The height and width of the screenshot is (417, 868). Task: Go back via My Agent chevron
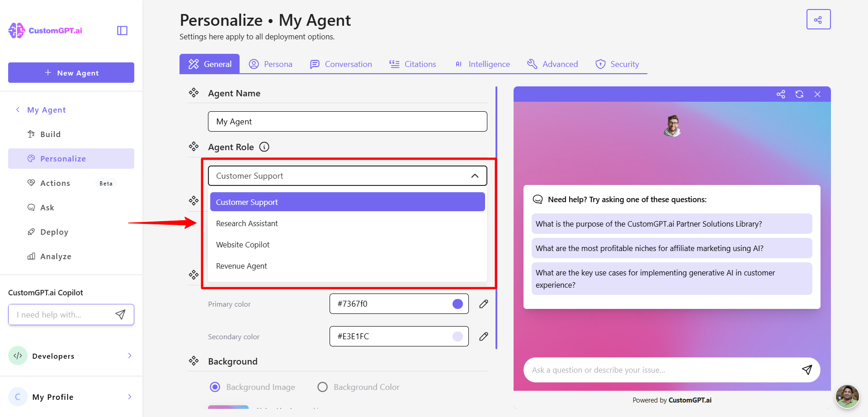point(18,109)
